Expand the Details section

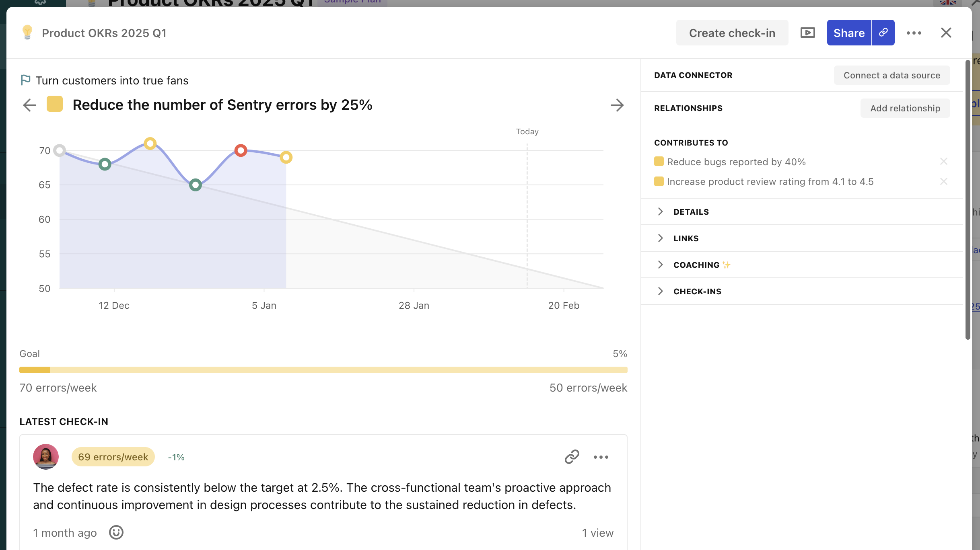tap(691, 212)
